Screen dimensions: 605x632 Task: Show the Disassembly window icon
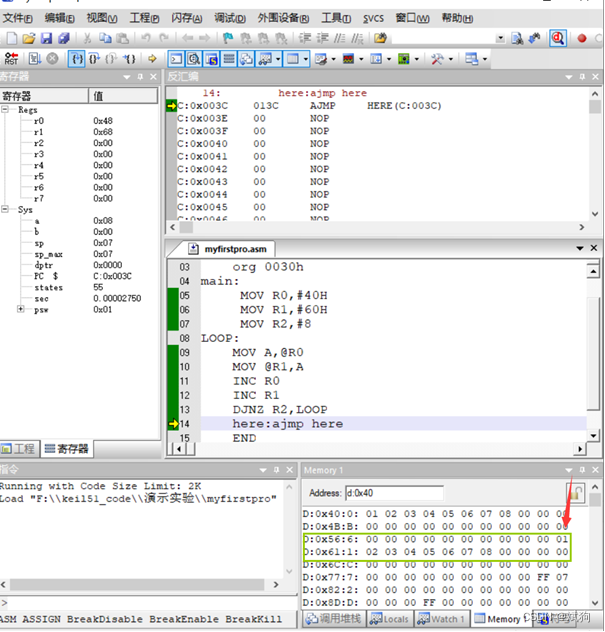(194, 59)
